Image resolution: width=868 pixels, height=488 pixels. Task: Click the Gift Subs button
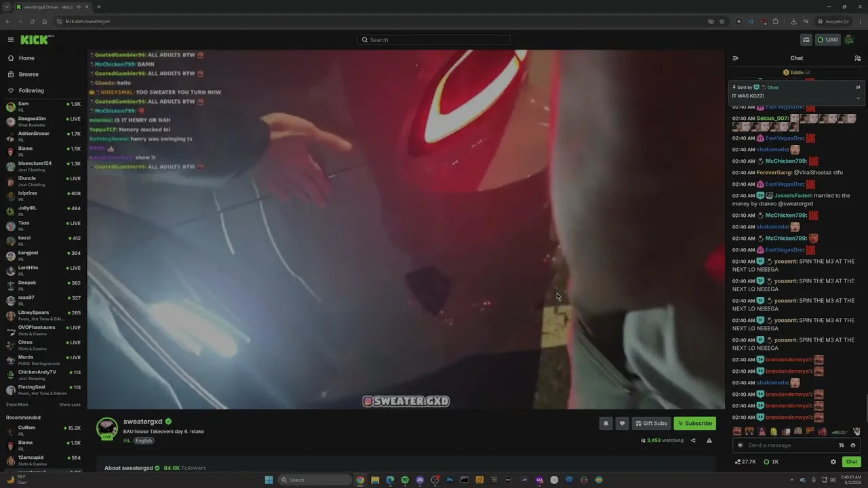pyautogui.click(x=651, y=424)
